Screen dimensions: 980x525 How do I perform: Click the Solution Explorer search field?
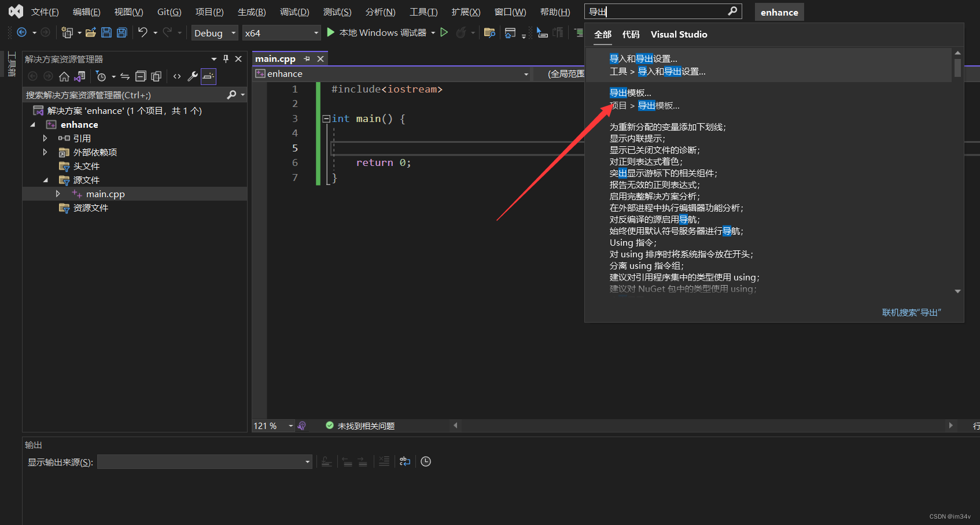pyautogui.click(x=124, y=95)
